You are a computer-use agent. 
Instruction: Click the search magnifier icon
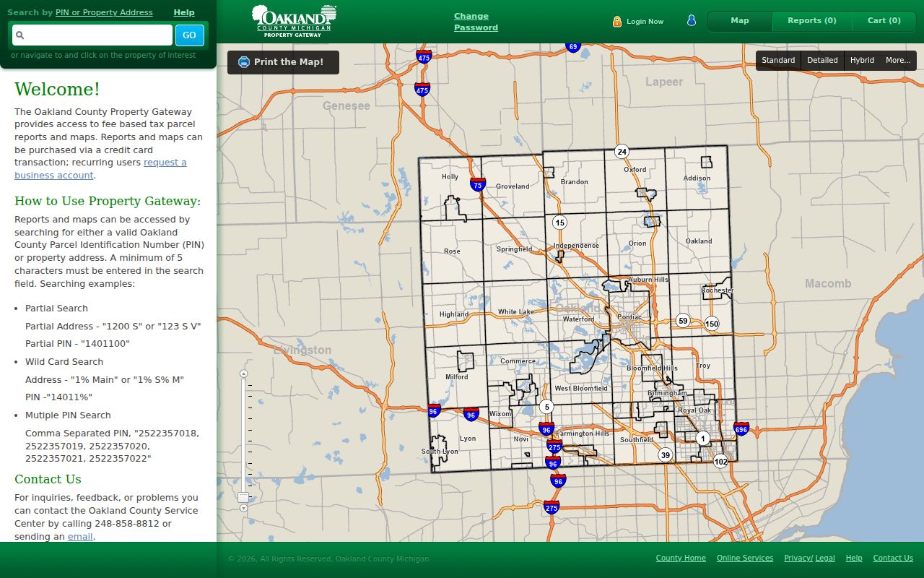tap(20, 35)
